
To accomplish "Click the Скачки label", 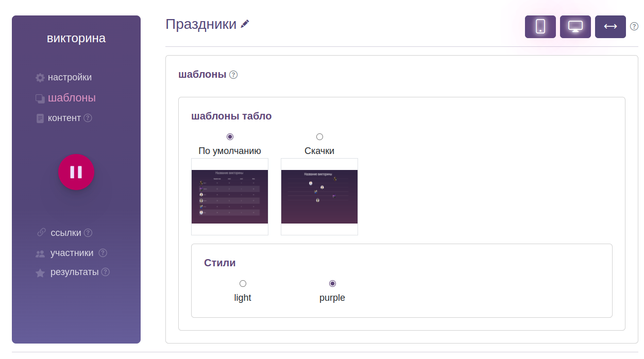I will [319, 151].
